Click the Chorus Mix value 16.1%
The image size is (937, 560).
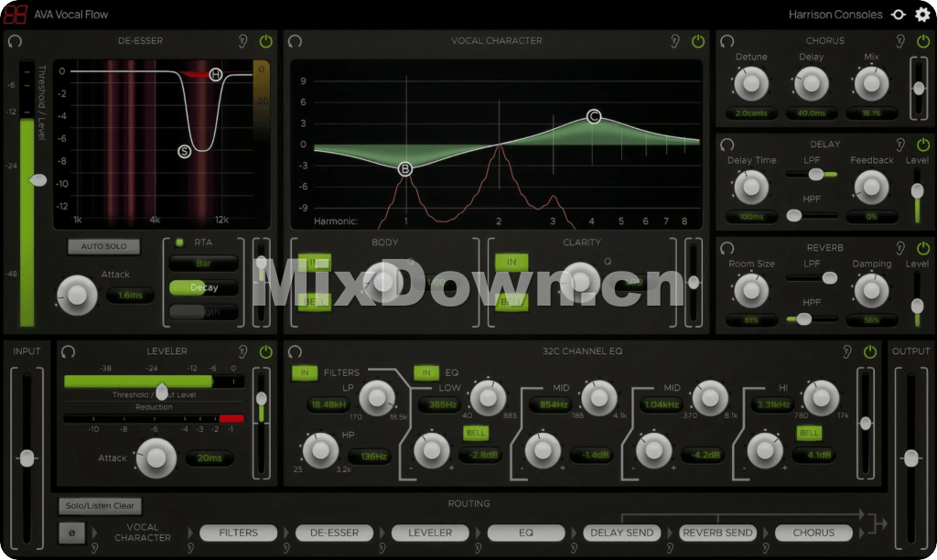(x=871, y=113)
